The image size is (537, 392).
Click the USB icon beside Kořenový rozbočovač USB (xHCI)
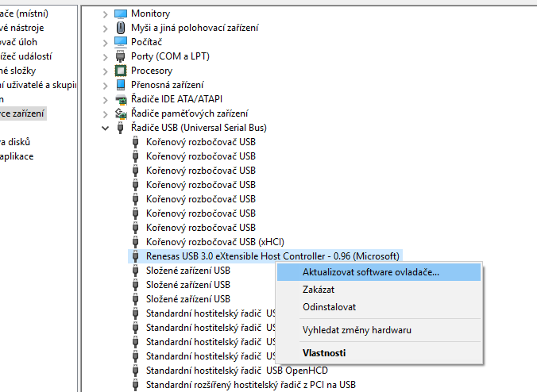point(136,242)
